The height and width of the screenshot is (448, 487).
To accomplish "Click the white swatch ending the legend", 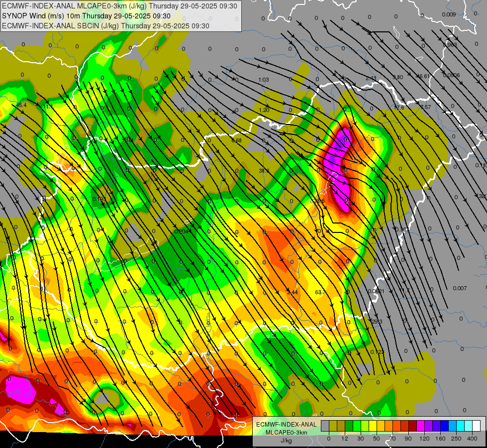I will click(477, 426).
